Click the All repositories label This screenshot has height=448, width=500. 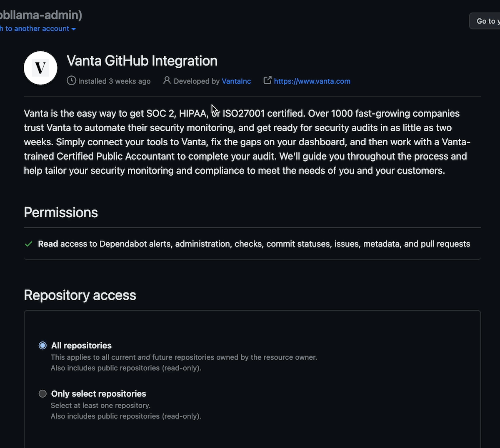click(x=81, y=346)
